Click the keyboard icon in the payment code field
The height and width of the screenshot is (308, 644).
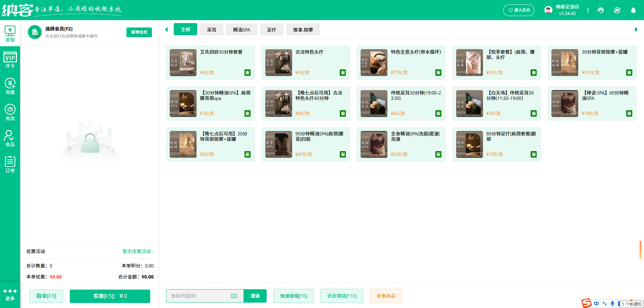click(234, 296)
